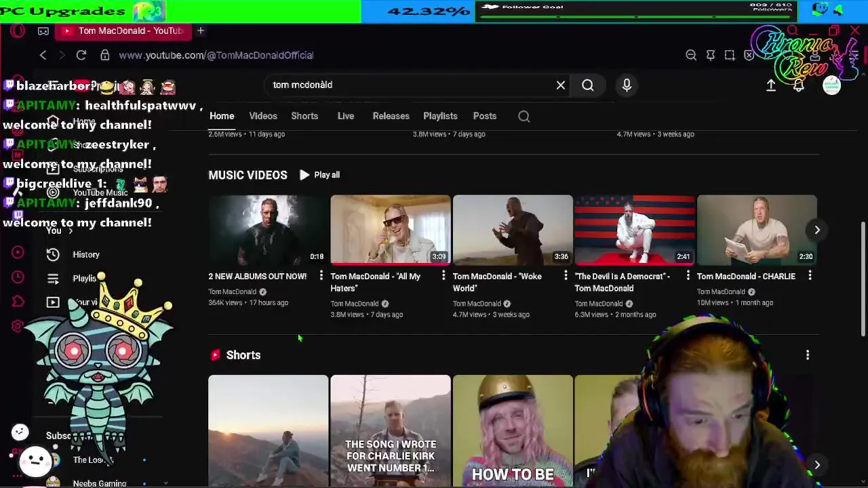Switch to the Shorts channel tab
The width and height of the screenshot is (868, 488).
point(304,116)
